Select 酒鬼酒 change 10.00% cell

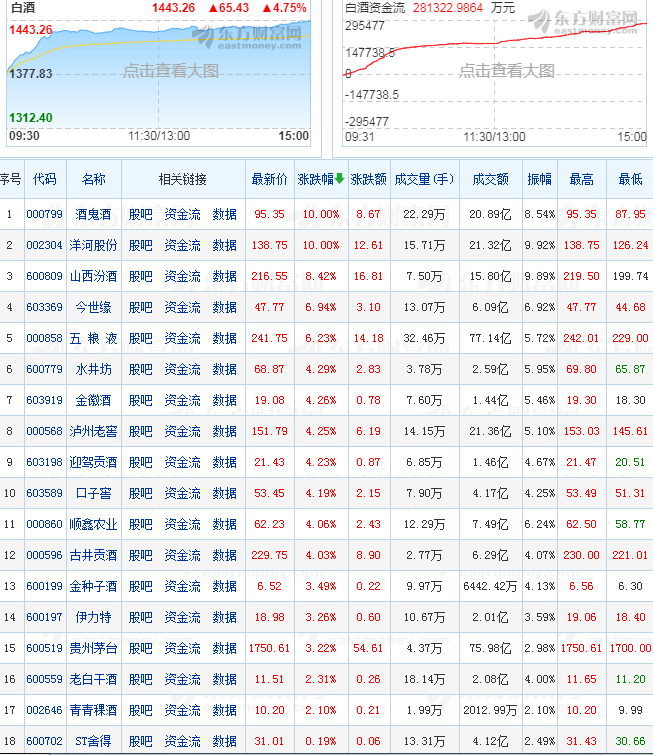321,214
